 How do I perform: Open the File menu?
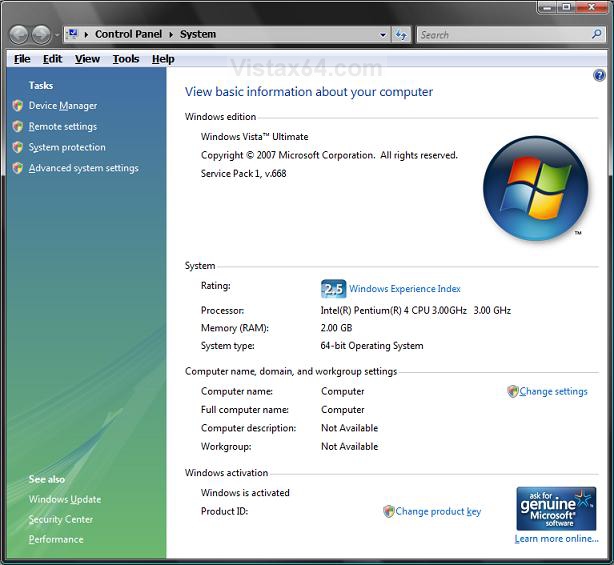[22, 59]
